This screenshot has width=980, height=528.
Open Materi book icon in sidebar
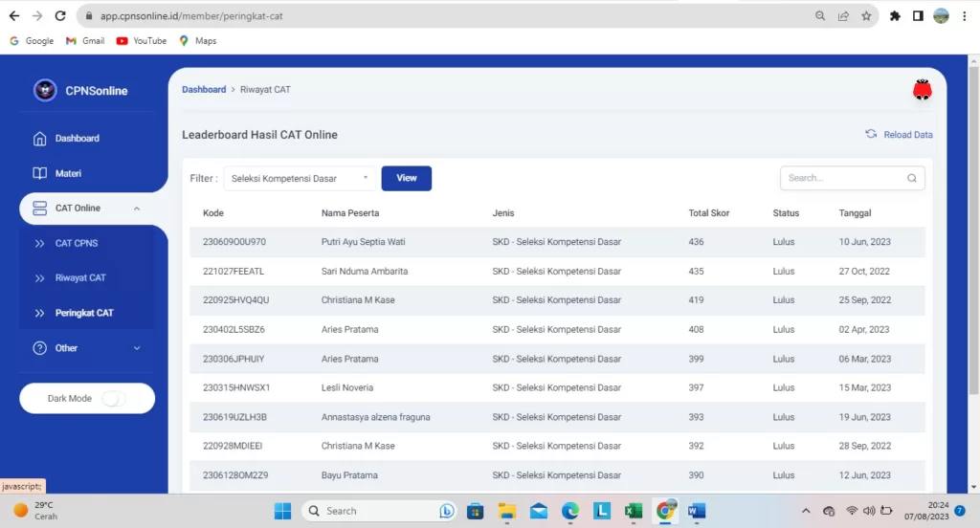(x=39, y=174)
